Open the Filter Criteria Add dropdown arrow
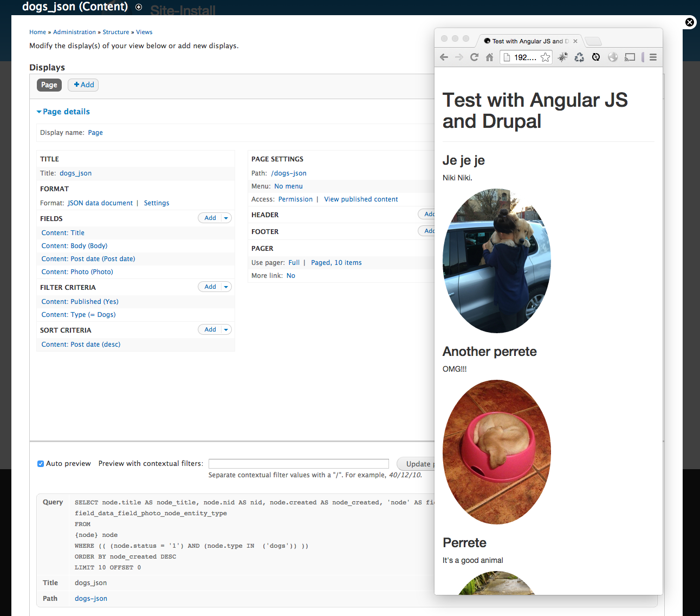 [x=226, y=287]
